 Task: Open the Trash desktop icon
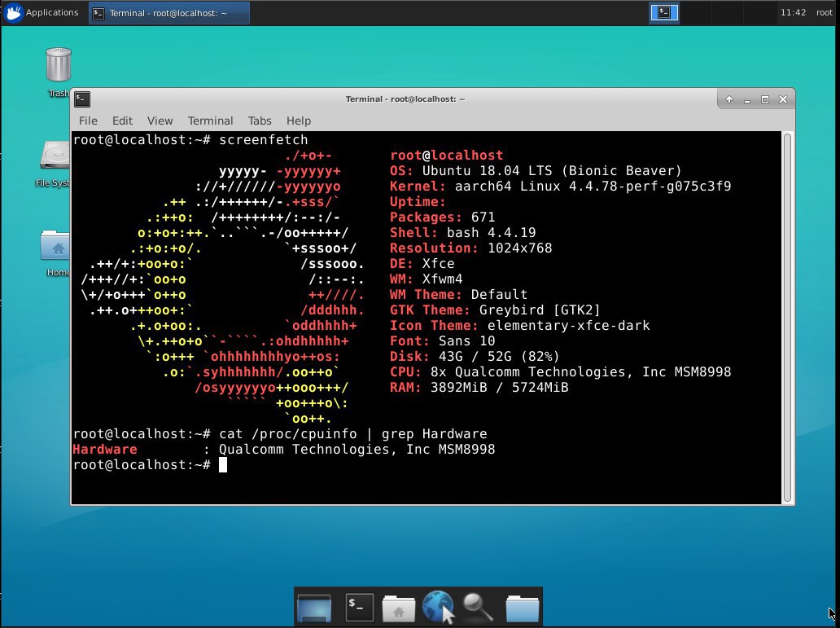58,72
